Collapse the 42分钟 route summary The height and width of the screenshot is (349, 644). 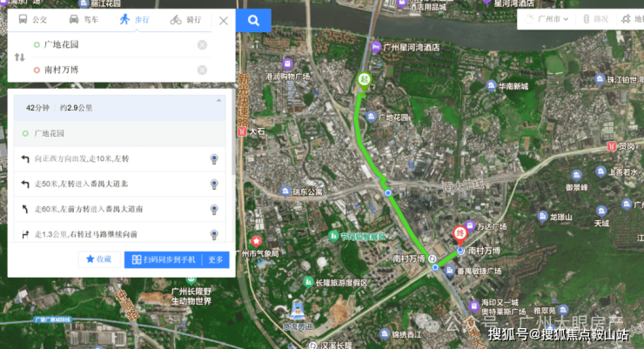point(218,100)
